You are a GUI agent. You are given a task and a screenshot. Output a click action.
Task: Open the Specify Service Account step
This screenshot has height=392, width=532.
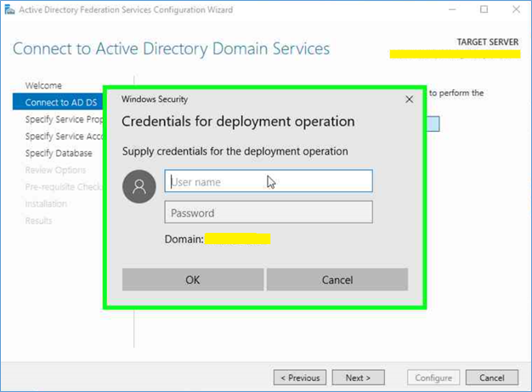(64, 136)
